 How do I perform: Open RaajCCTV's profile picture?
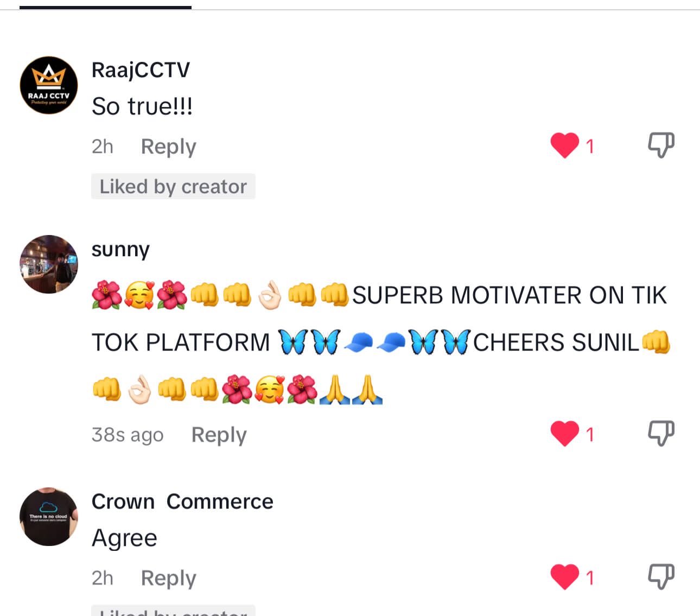click(49, 85)
